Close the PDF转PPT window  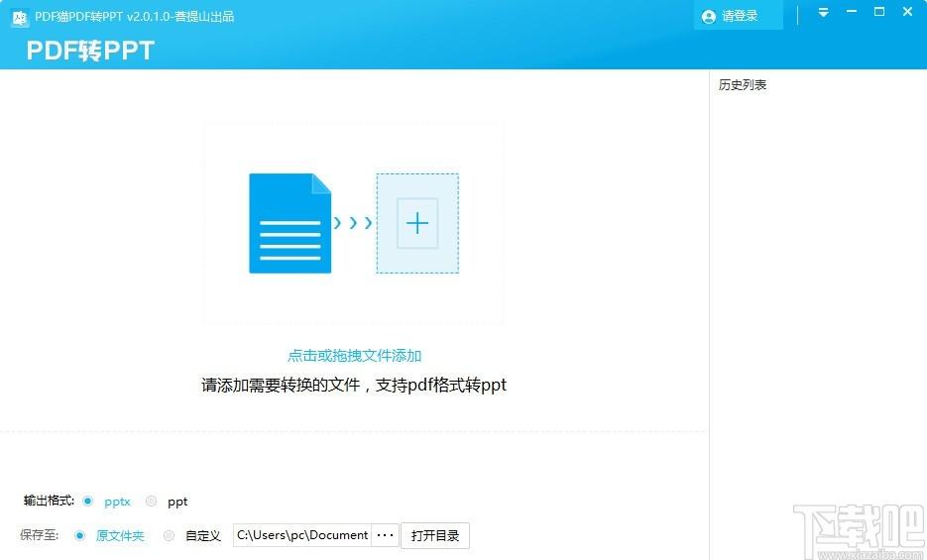click(x=907, y=12)
